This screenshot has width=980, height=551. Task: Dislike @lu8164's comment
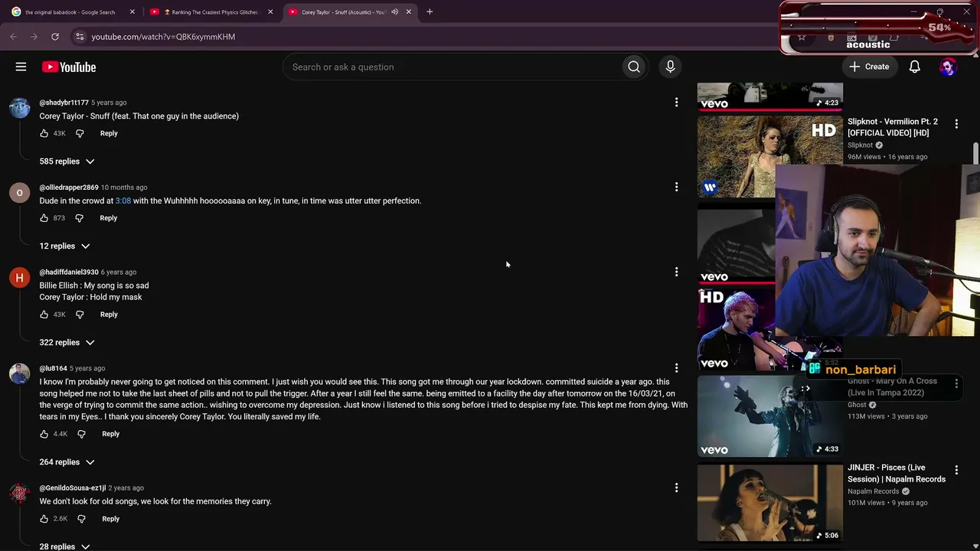(81, 434)
